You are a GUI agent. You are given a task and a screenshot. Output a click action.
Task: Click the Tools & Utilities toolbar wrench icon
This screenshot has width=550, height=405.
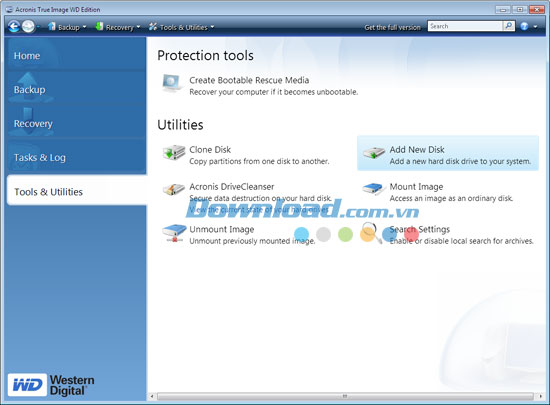(153, 26)
